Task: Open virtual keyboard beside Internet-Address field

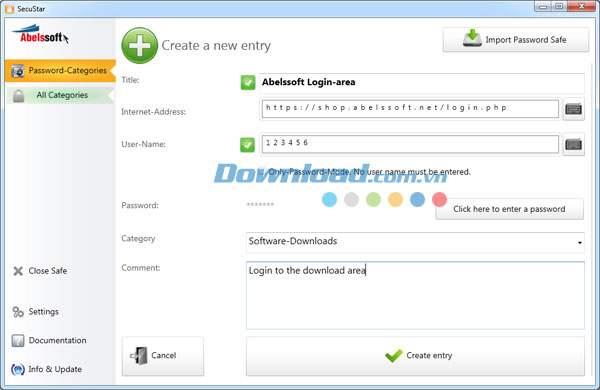Action: click(573, 109)
